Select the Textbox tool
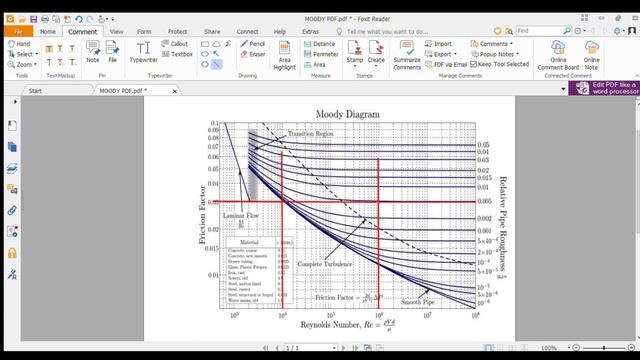Image resolution: width=640 pixels, height=360 pixels. (x=177, y=54)
